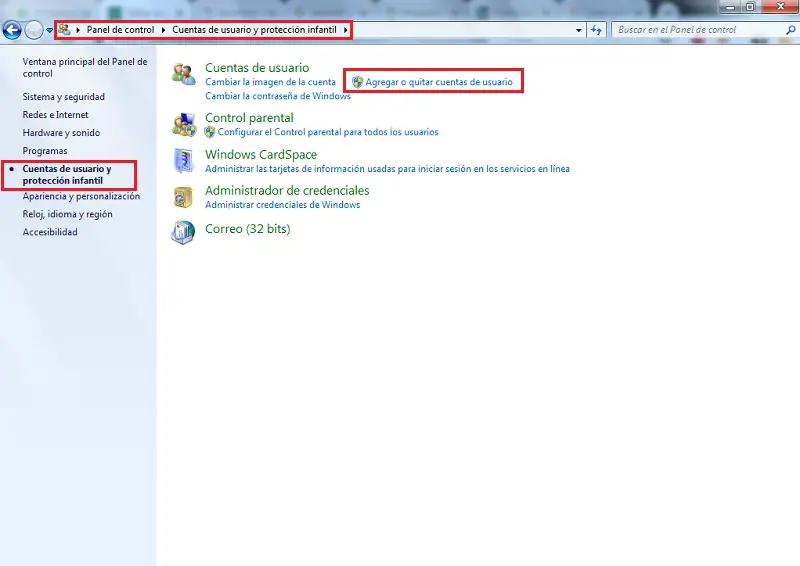Click shield icon beside Agregar o quitar cuentas
Viewport: 800px width, 566px height.
coord(358,82)
